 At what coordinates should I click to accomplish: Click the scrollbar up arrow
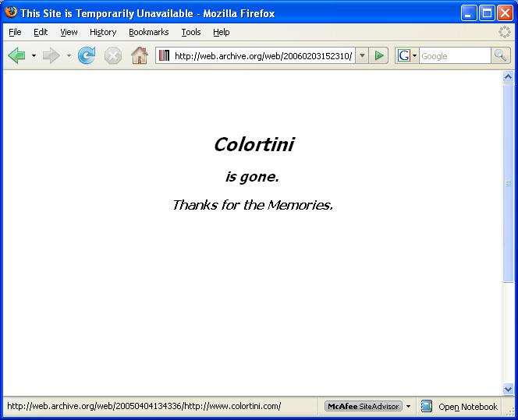click(x=508, y=77)
